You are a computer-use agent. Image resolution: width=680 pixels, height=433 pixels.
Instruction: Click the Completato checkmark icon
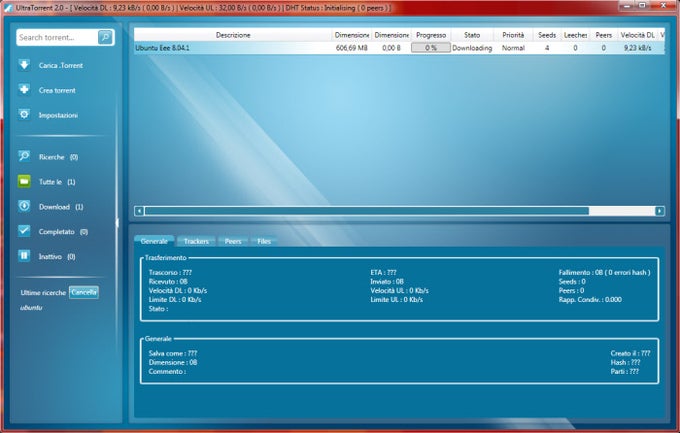click(x=24, y=231)
